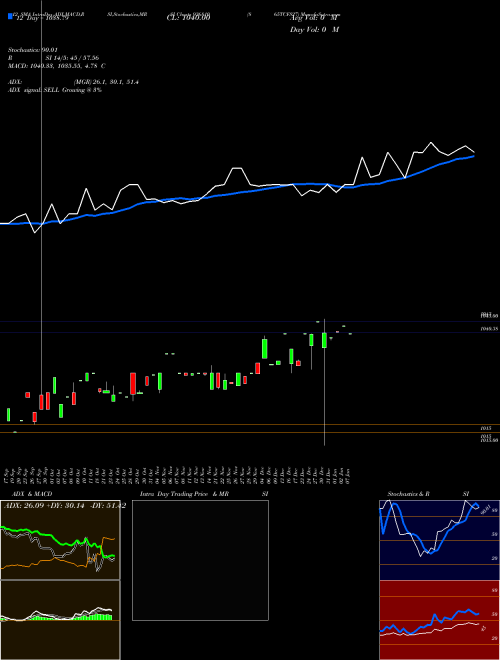The width and height of the screenshot is (500, 660).
Task: Click the RSI 14/5 value line
Action: coord(53,58)
